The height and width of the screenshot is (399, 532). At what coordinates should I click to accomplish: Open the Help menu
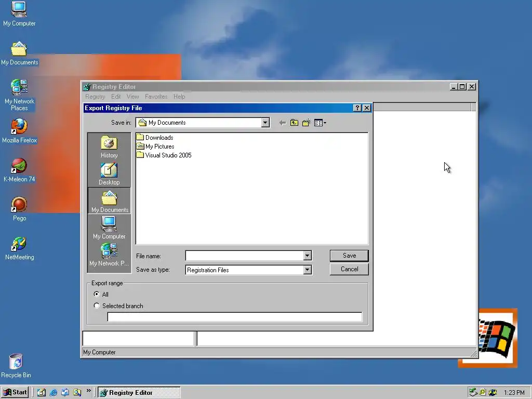click(179, 97)
